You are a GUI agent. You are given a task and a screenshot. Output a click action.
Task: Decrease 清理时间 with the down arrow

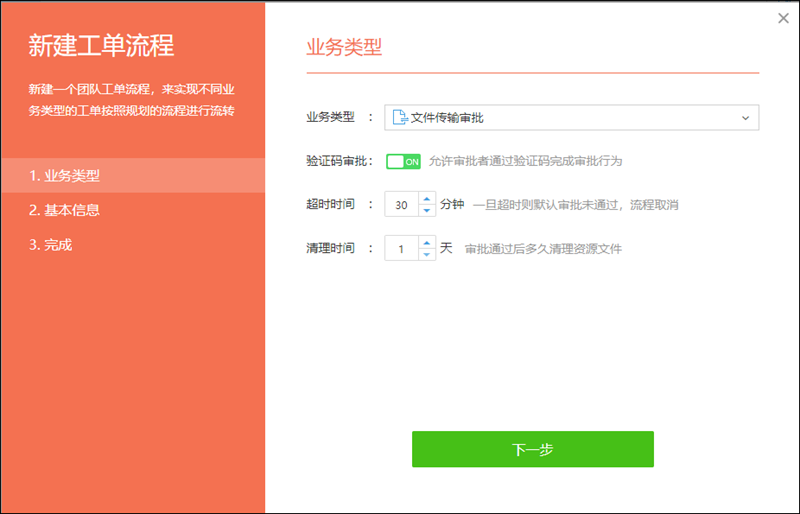coord(427,253)
